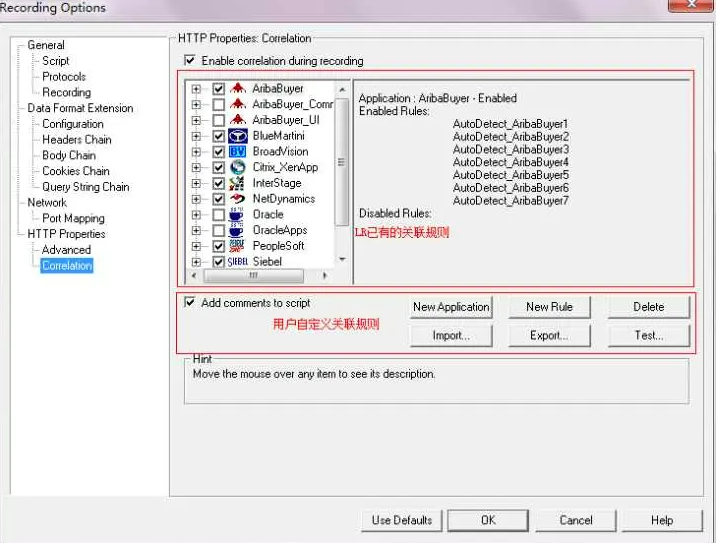Uncheck the BlueMartini checkbox
The width and height of the screenshot is (716, 543).
(x=219, y=136)
